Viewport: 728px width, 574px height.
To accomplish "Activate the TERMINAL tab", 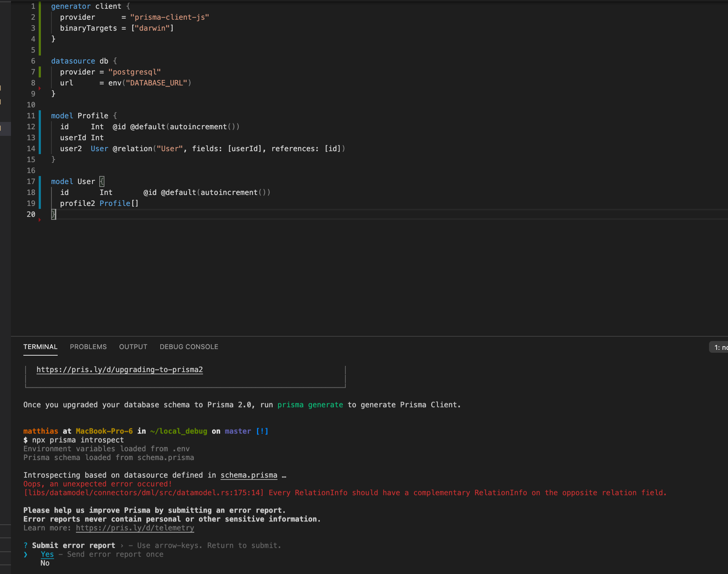I will point(40,347).
